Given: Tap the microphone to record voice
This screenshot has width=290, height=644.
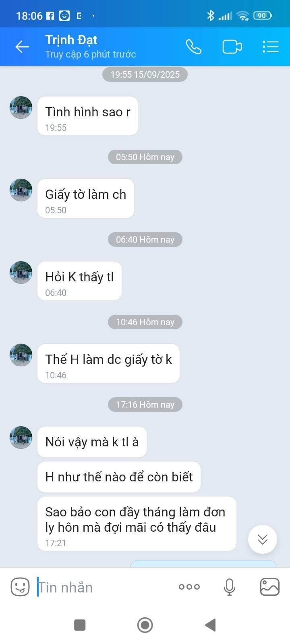Looking at the screenshot, I should click(x=230, y=587).
